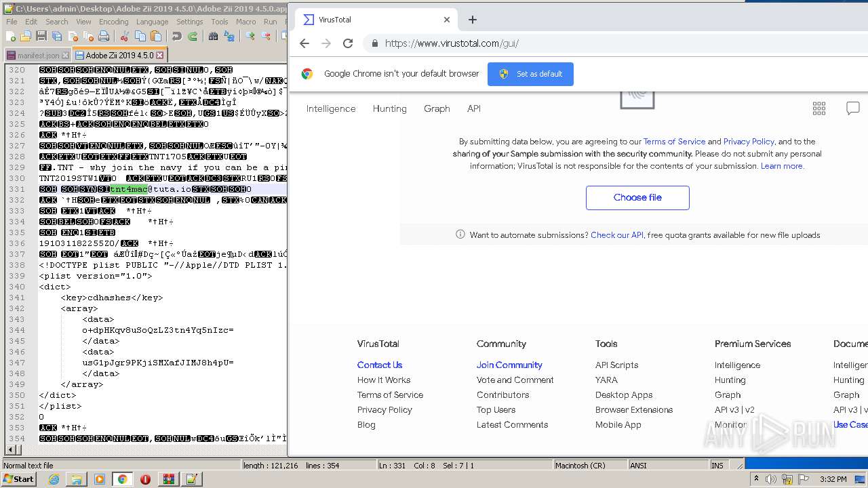Open the Macro menu
This screenshot has width=868, height=488.
click(246, 22)
